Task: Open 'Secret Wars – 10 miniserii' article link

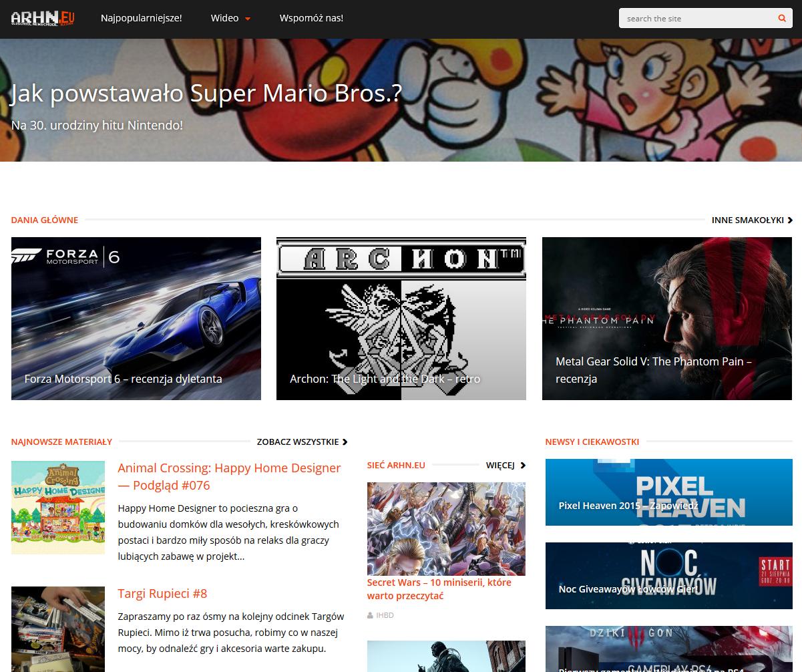Action: (x=439, y=589)
